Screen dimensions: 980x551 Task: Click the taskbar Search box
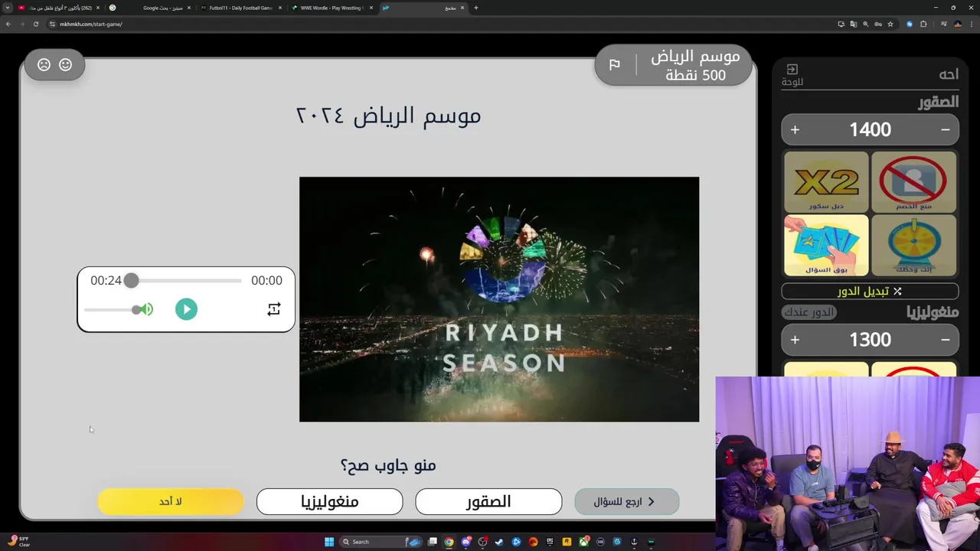coord(381,542)
